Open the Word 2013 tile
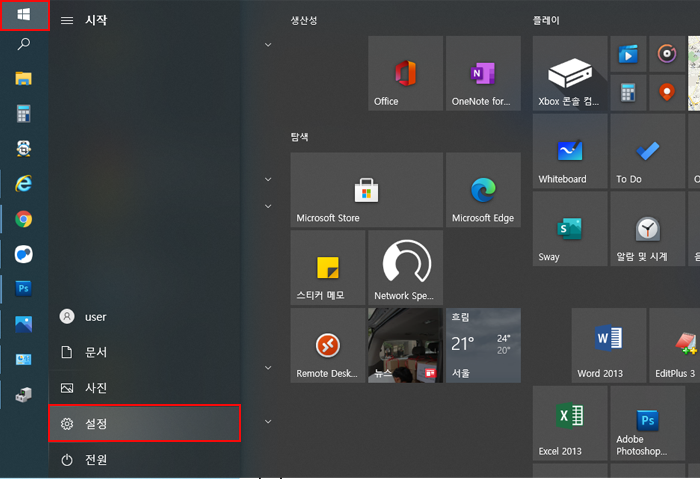The height and width of the screenshot is (479, 700). tap(609, 345)
